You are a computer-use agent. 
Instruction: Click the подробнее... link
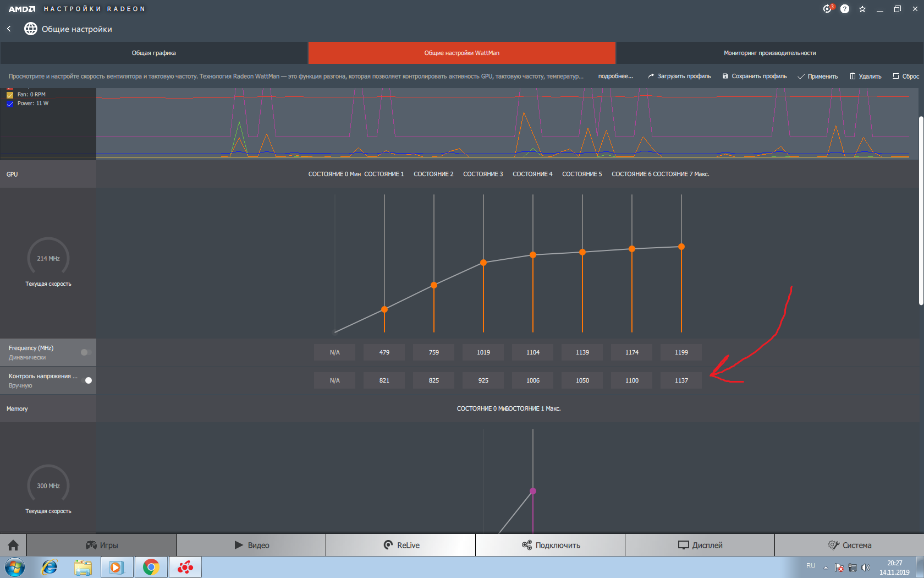click(x=615, y=77)
